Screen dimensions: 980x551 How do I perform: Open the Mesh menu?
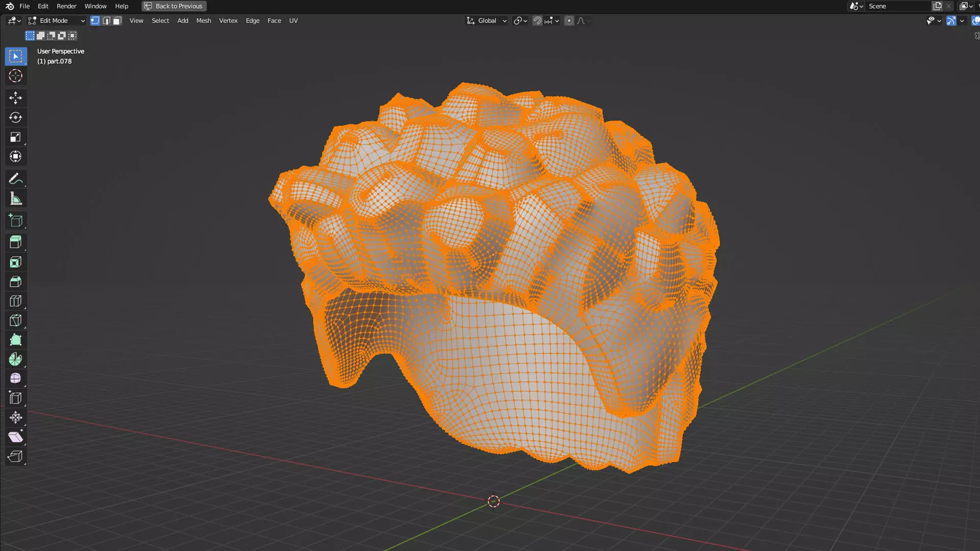(x=203, y=21)
